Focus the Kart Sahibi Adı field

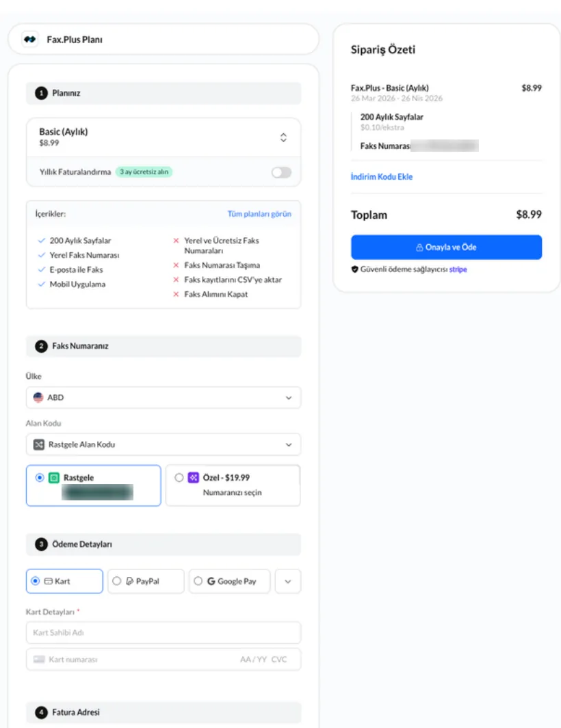tap(164, 632)
